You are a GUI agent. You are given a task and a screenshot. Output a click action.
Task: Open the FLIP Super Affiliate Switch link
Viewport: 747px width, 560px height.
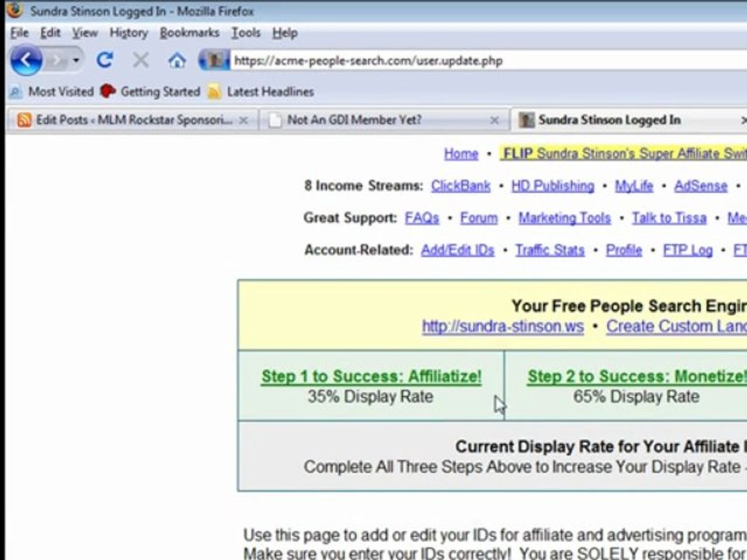click(x=624, y=154)
